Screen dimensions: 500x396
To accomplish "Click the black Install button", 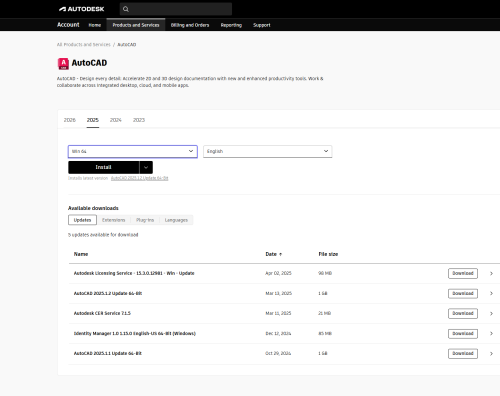I will [104, 167].
